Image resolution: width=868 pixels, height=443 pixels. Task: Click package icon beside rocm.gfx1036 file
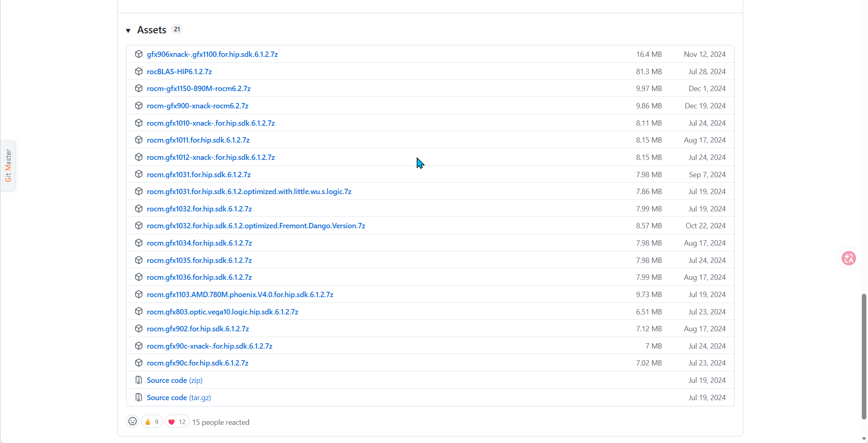click(x=139, y=277)
